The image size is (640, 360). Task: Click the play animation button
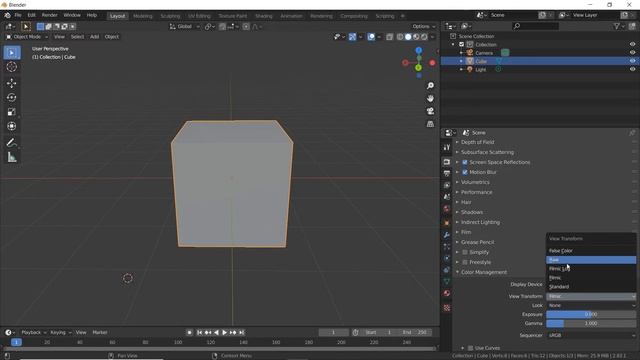pyautogui.click(x=224, y=333)
